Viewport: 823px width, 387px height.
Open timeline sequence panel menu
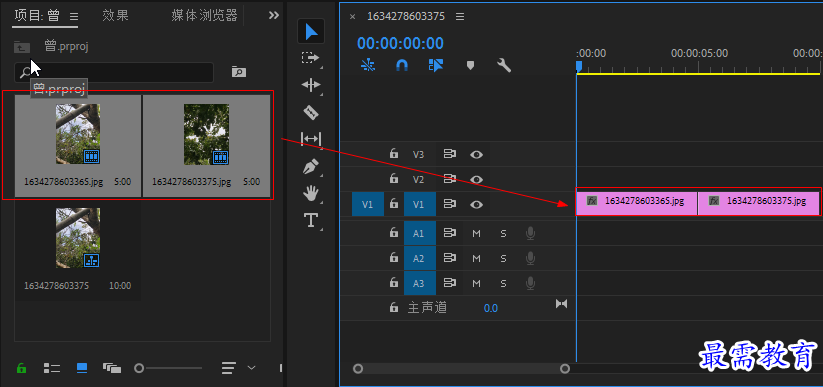tap(460, 17)
